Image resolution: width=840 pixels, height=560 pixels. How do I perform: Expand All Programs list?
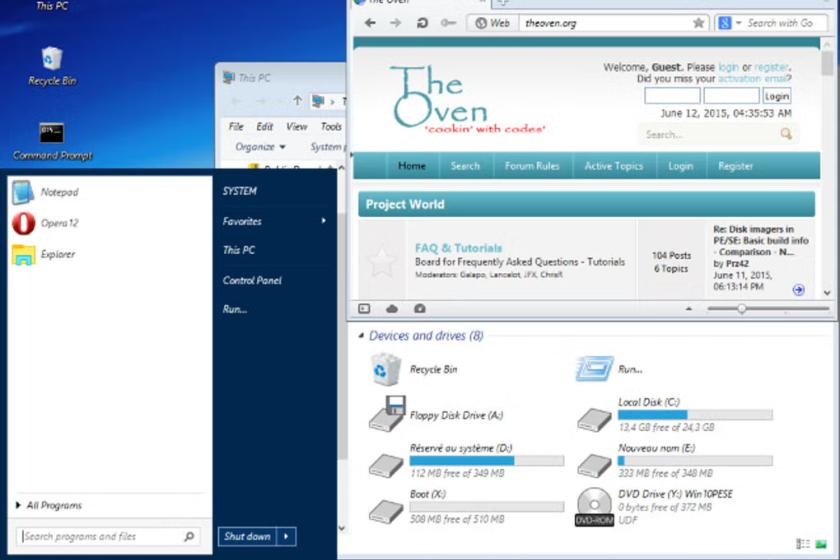[x=49, y=505]
